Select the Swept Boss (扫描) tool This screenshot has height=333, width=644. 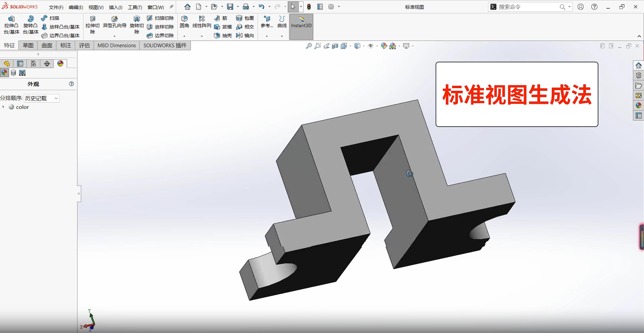click(x=50, y=18)
